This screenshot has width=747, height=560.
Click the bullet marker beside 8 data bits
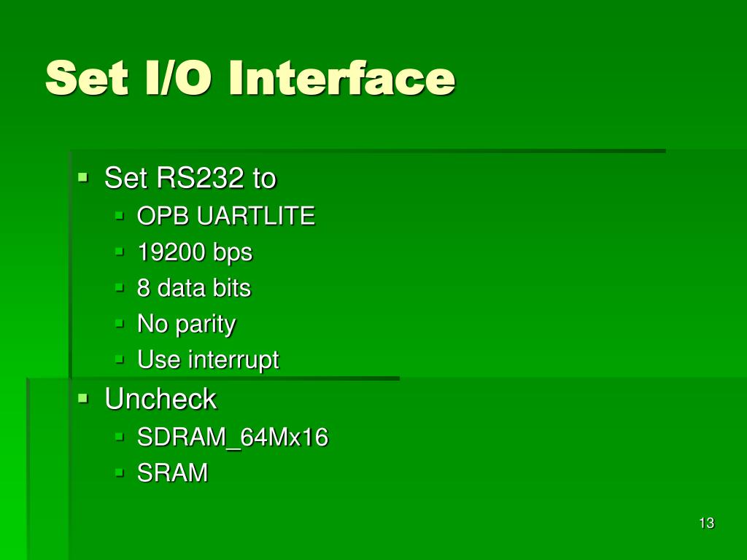[119, 287]
